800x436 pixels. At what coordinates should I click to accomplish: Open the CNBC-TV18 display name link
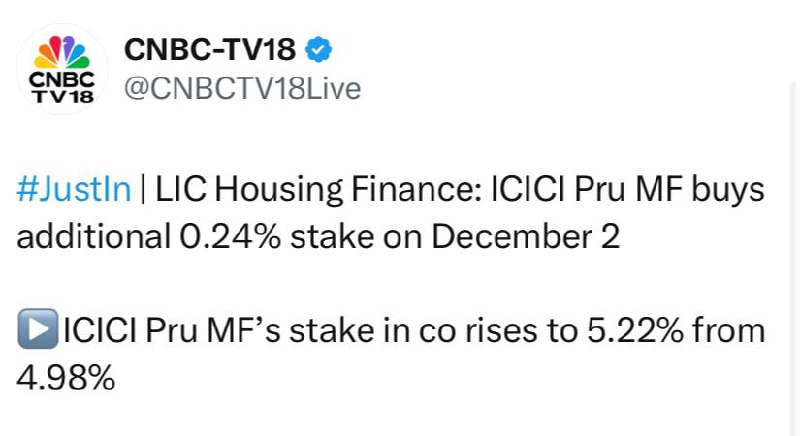coord(210,49)
